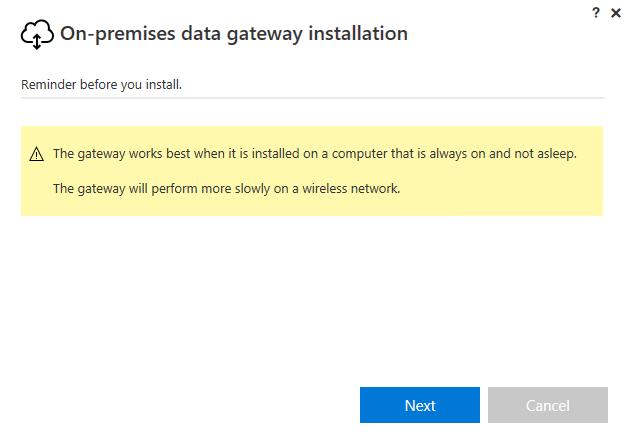
Task: Click the 'gateway works best' warning sentence
Action: click(x=315, y=154)
